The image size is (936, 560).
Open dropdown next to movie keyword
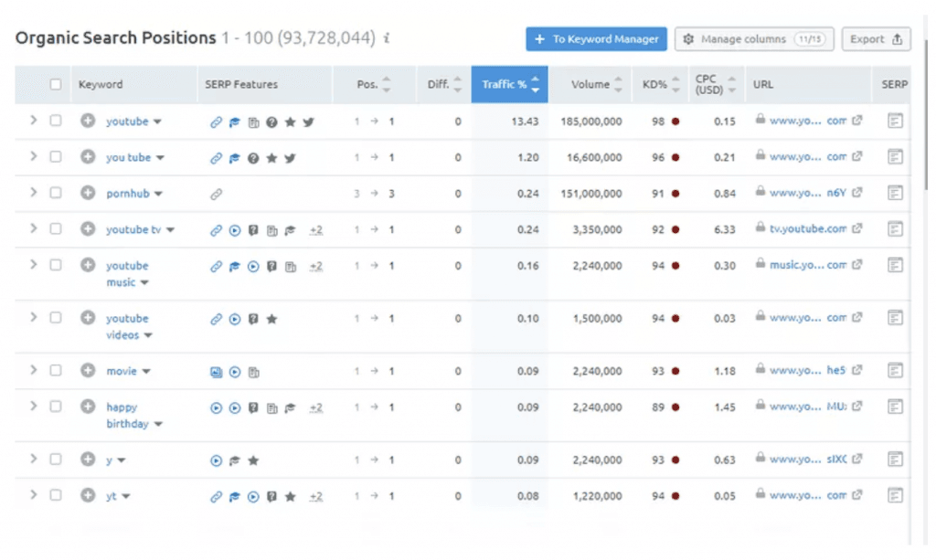coord(146,372)
